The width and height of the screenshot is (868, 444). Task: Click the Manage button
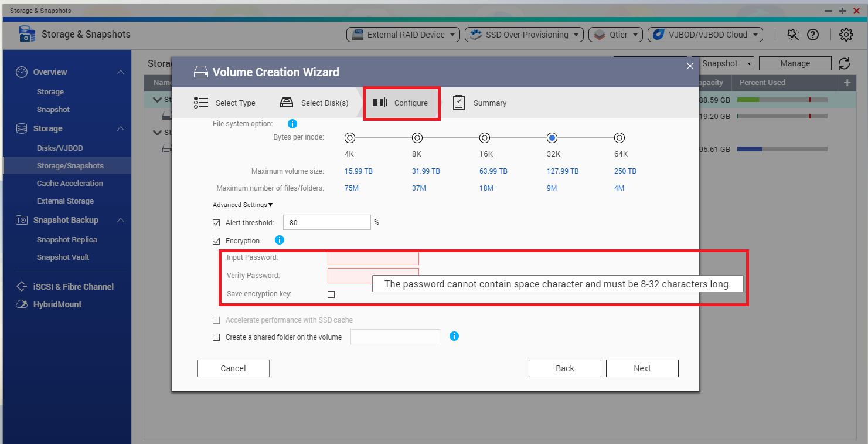[795, 63]
